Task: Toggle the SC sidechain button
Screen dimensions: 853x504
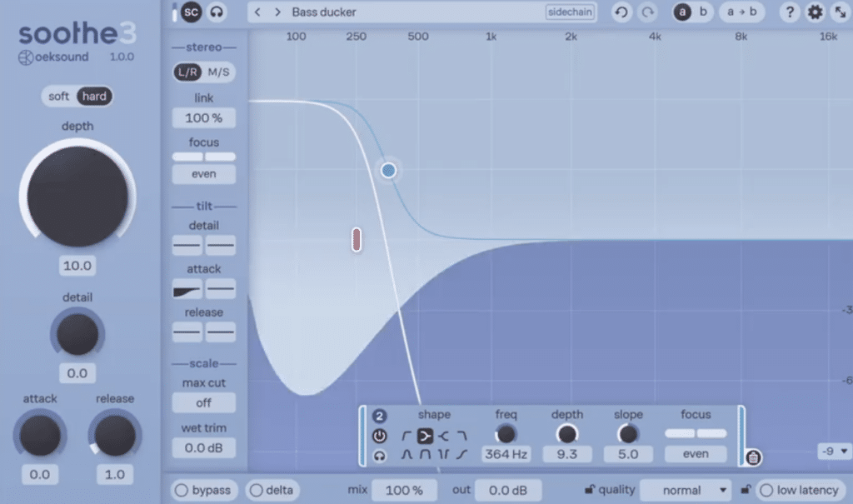Action: (x=191, y=12)
